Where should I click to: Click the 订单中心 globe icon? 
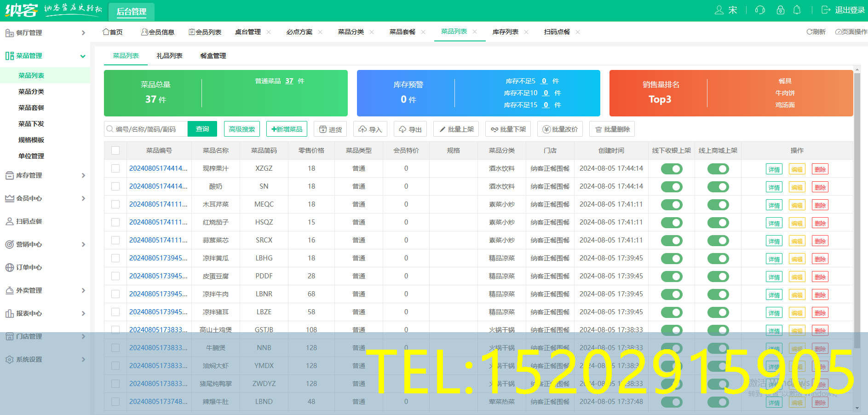pyautogui.click(x=9, y=267)
